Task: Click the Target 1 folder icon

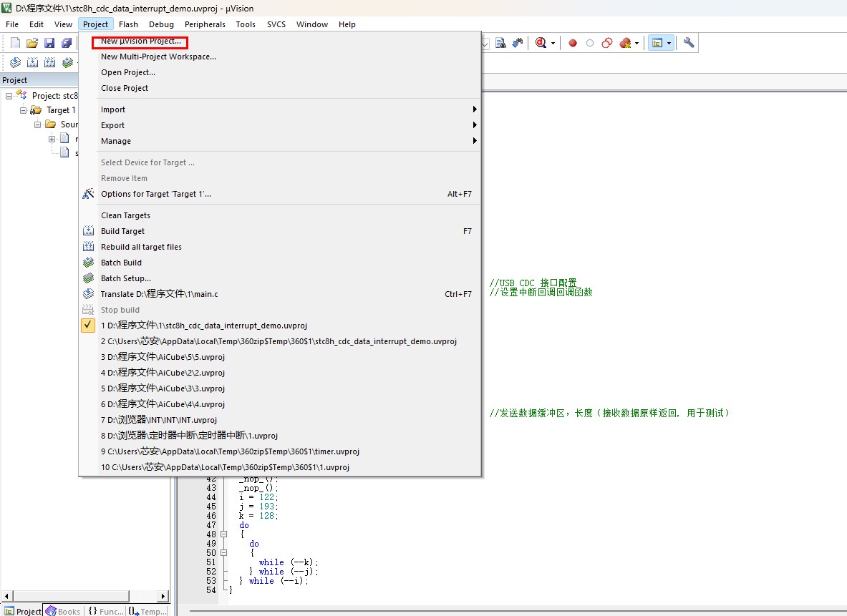Action: (36, 110)
